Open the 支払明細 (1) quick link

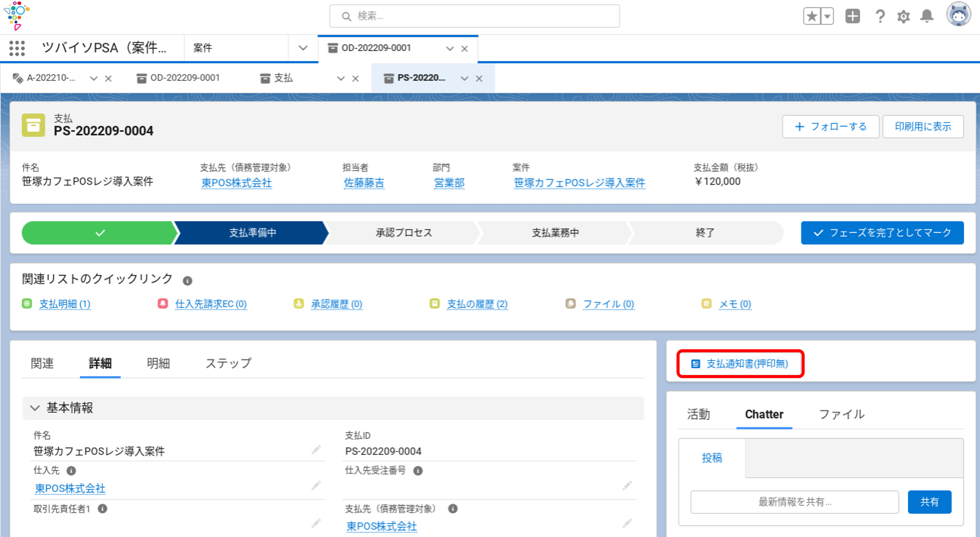tap(65, 304)
